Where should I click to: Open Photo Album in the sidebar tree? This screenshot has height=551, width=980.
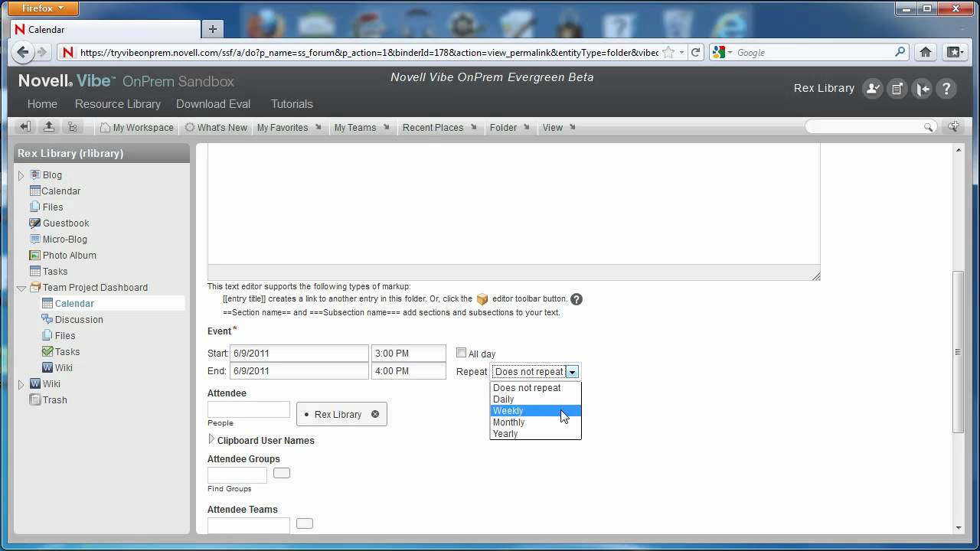pos(70,256)
